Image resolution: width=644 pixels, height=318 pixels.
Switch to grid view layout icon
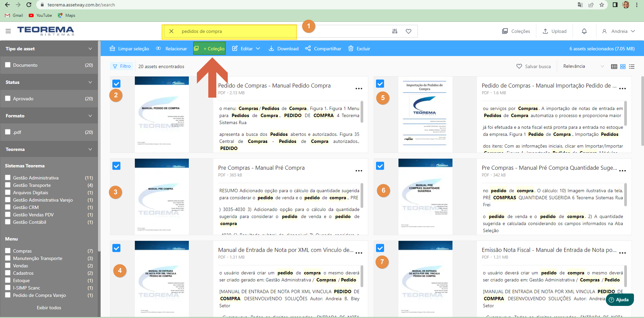[623, 66]
